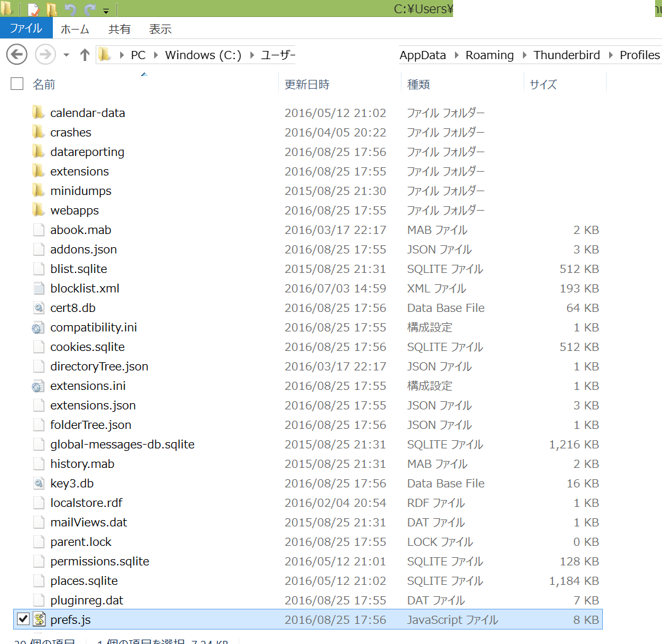Uncheck the checkbox beside prefs.js
This screenshot has width=662, height=644.
pos(23,619)
